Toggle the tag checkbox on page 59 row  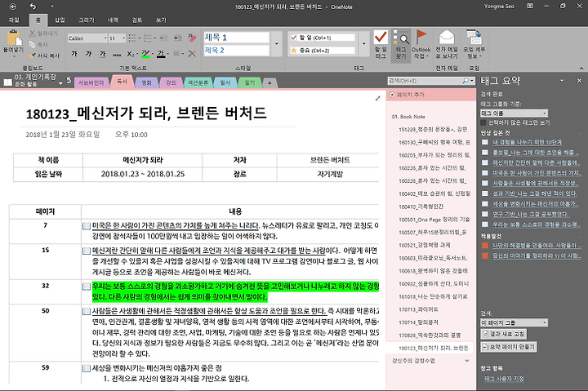87,368
